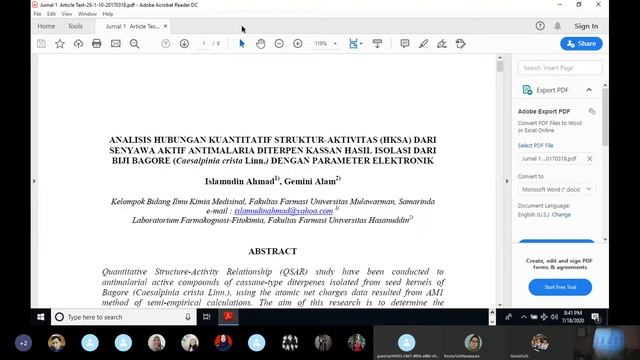This screenshot has width=640, height=360.
Task: Click the Windows taskbar search box
Action: tap(124, 317)
